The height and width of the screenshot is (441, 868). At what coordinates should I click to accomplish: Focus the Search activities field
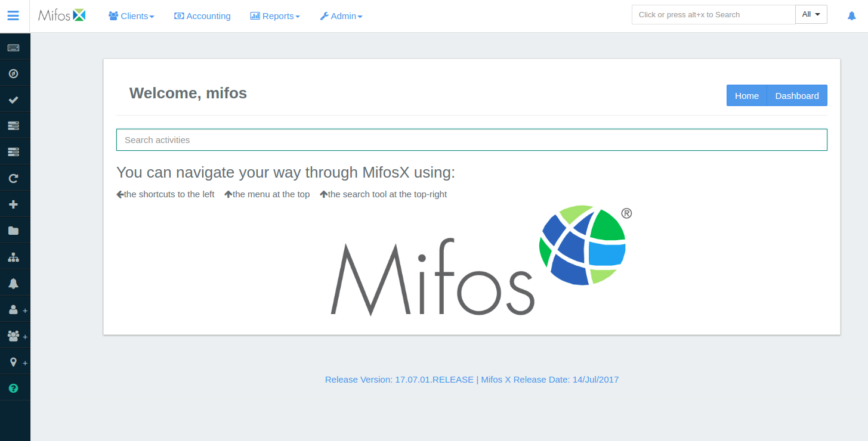472,140
